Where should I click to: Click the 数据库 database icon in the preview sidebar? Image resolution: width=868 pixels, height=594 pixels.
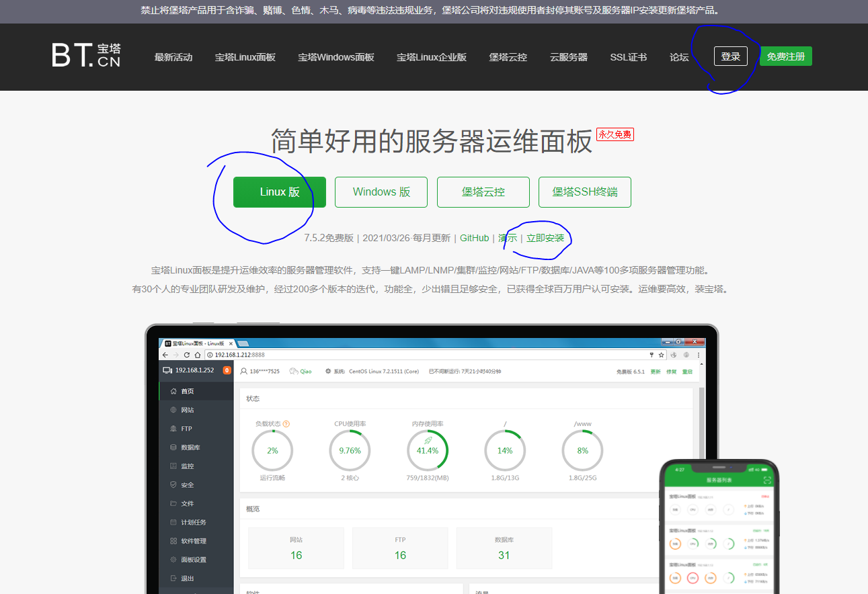coord(173,448)
